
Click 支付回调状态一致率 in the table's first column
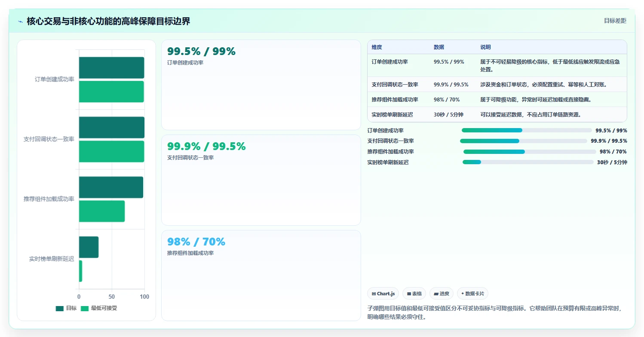pos(395,85)
